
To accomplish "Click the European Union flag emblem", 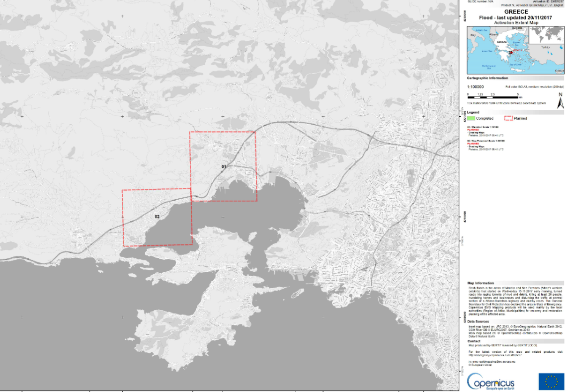I will click(x=551, y=382).
